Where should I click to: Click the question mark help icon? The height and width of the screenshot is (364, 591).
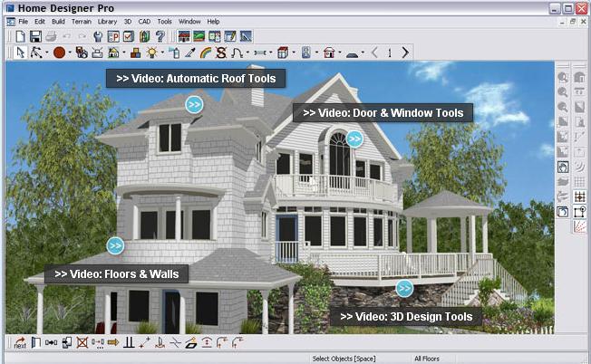tap(160, 36)
